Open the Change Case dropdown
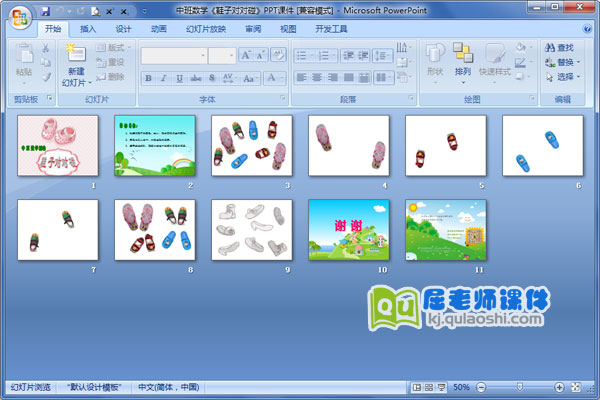This screenshot has width=600, height=400. click(249, 78)
